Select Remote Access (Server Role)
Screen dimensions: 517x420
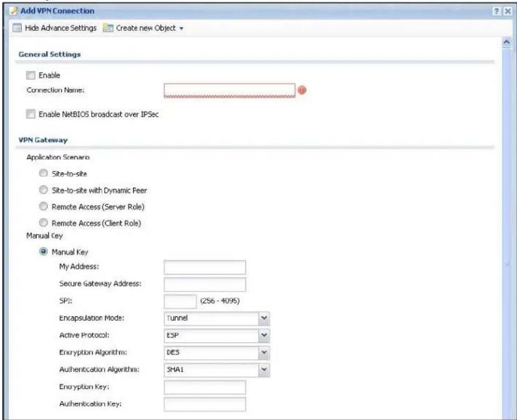coord(43,206)
